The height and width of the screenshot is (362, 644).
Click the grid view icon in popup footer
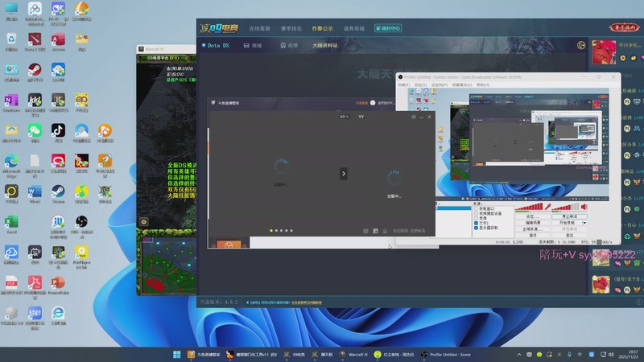(x=375, y=231)
